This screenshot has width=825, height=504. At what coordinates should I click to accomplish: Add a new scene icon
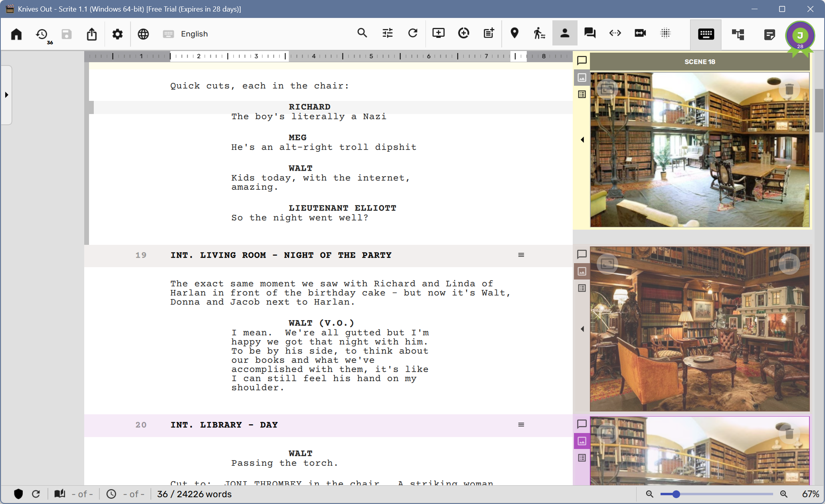438,33
